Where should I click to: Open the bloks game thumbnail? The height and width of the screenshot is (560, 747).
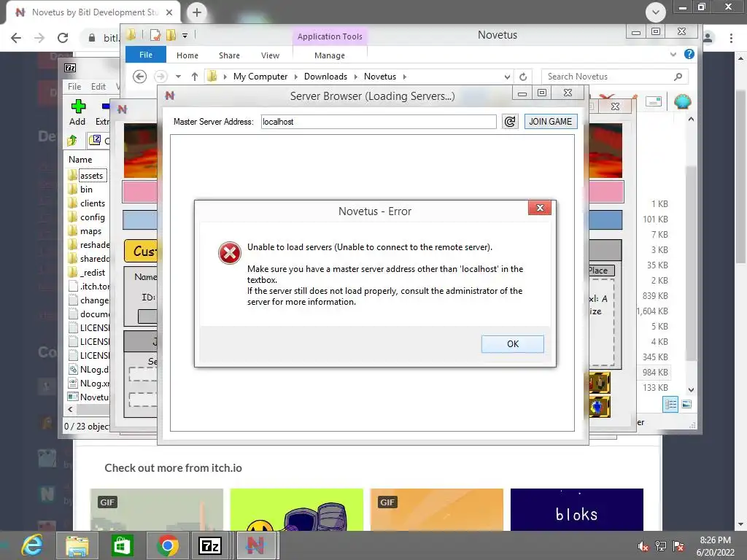(576, 510)
